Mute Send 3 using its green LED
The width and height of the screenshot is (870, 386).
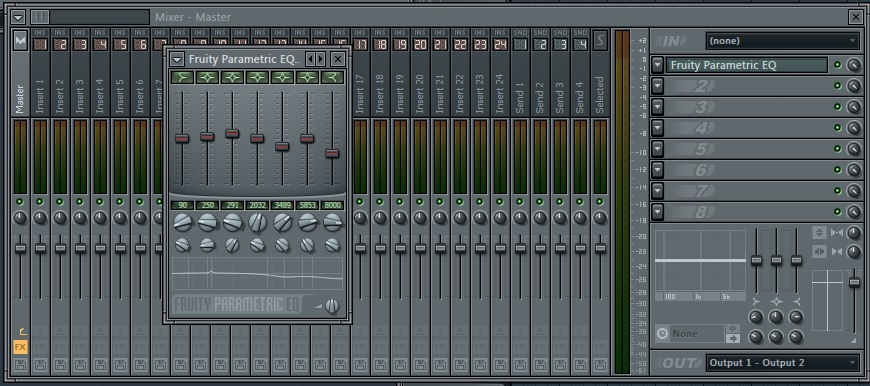560,202
